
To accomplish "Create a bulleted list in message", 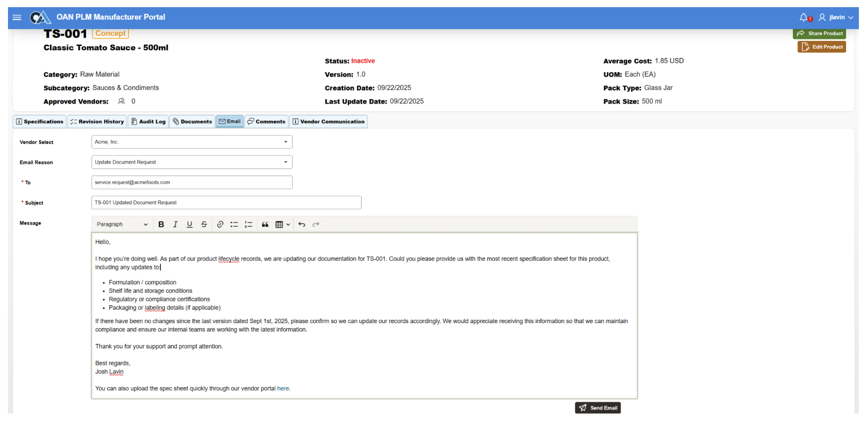I will click(x=234, y=224).
